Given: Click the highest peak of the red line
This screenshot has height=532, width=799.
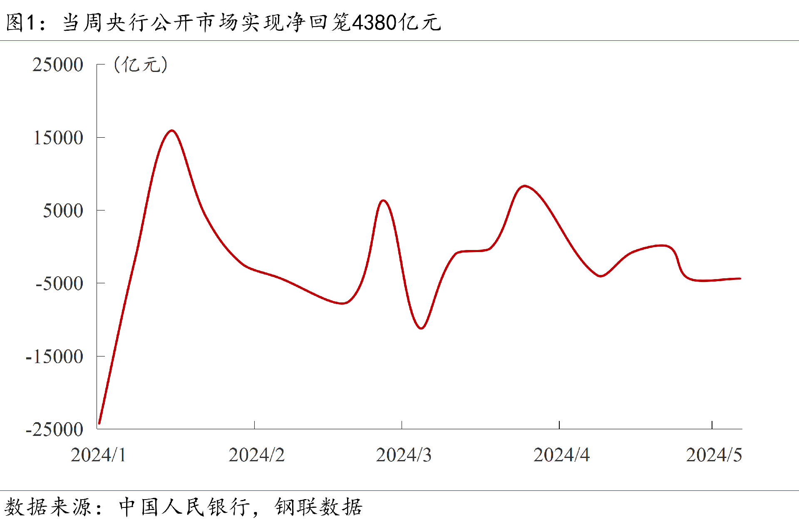Looking at the screenshot, I should (172, 131).
